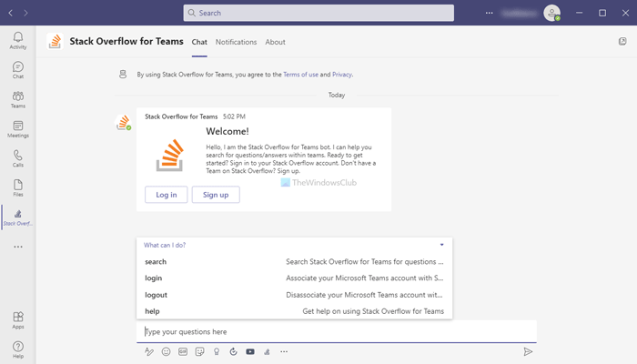Go forward with the forward arrow
The image size is (637, 364).
point(25,13)
